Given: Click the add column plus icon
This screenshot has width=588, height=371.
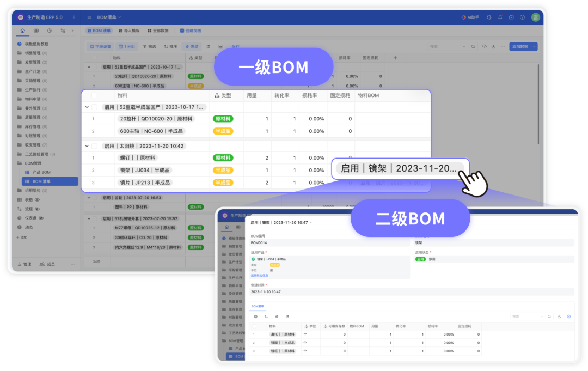Looking at the screenshot, I should pos(395,58).
